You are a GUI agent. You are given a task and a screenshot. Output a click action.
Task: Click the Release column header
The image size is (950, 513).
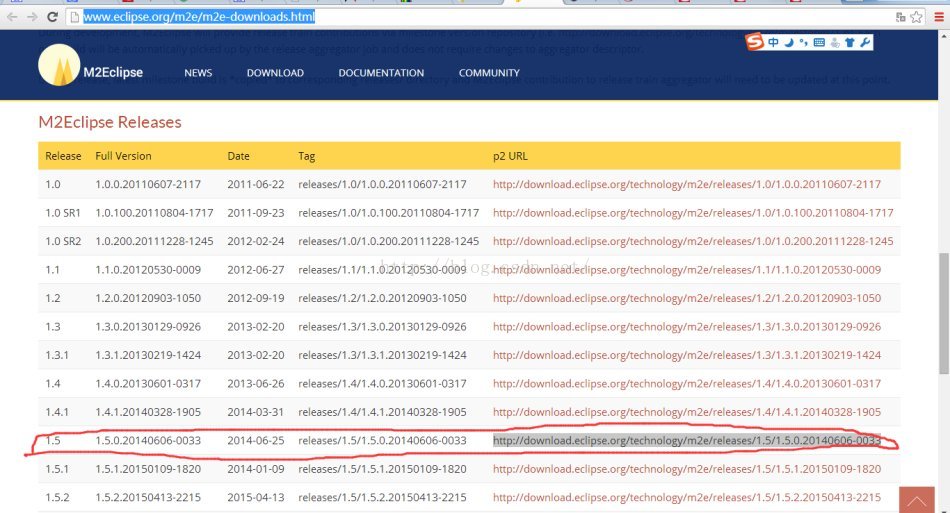(x=63, y=156)
